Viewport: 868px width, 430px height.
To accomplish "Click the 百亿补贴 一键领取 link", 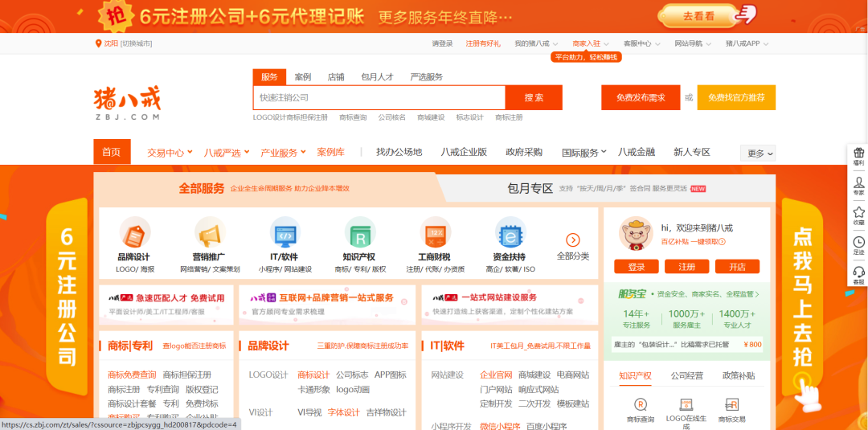I will coord(693,241).
